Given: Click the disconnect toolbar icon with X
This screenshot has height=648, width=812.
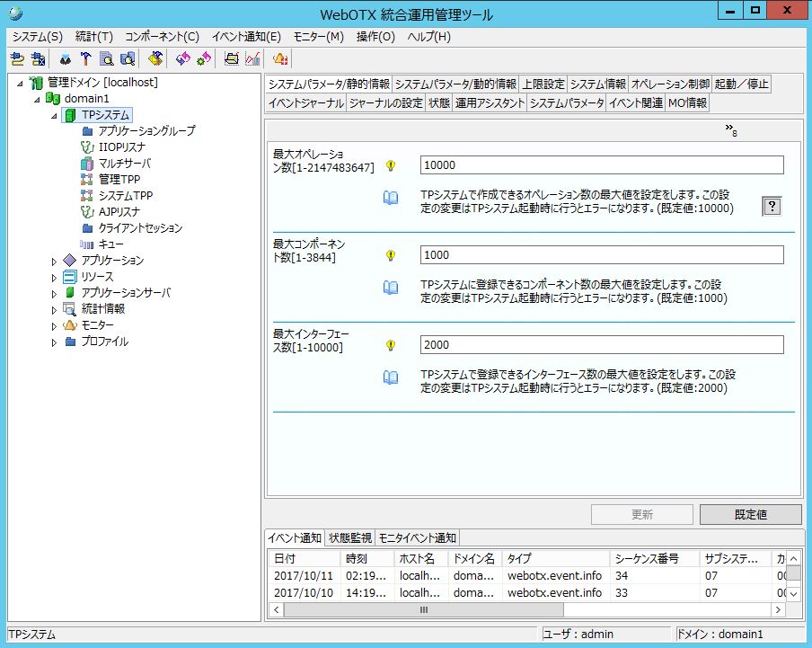Looking at the screenshot, I should coord(37,59).
